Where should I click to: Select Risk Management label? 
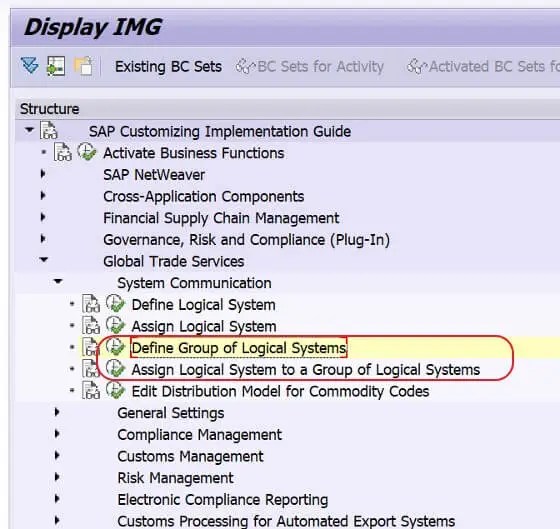click(x=175, y=478)
